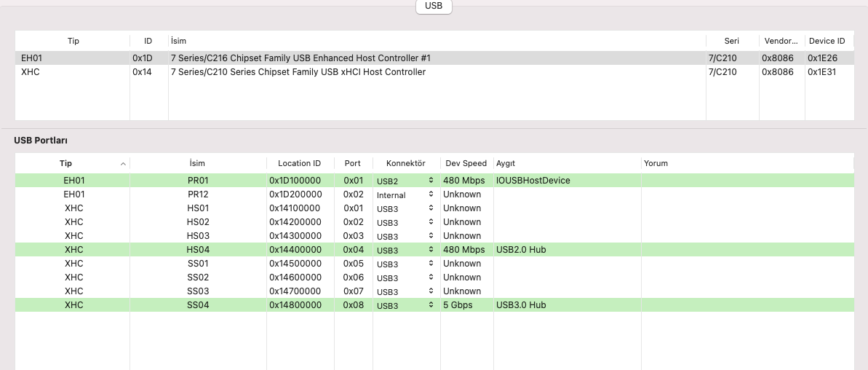This screenshot has height=370, width=868.
Task: Select the SS03 port name cell
Action: pos(198,291)
